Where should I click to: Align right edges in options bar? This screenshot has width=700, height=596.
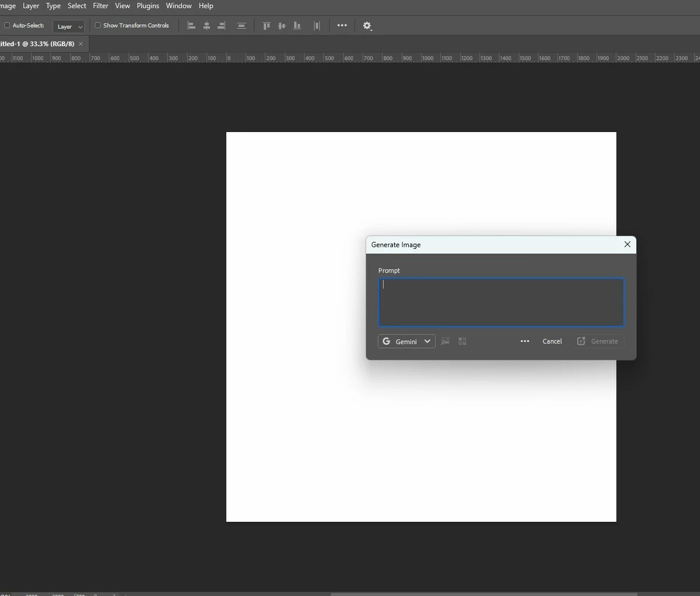tap(222, 26)
